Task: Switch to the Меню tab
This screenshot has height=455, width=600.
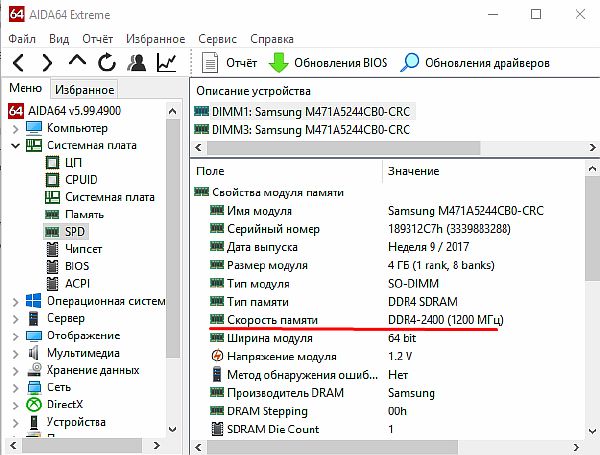Action: [x=26, y=88]
